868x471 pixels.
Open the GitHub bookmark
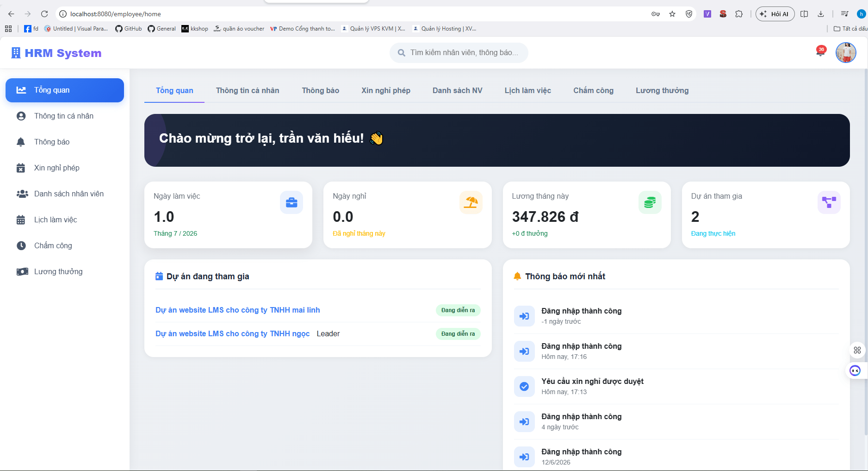pos(129,29)
